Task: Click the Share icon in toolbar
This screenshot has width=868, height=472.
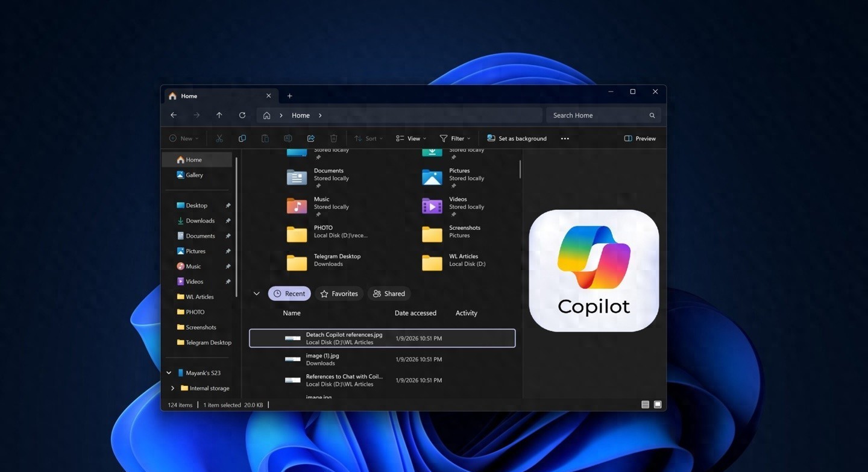Action: pyautogui.click(x=311, y=139)
